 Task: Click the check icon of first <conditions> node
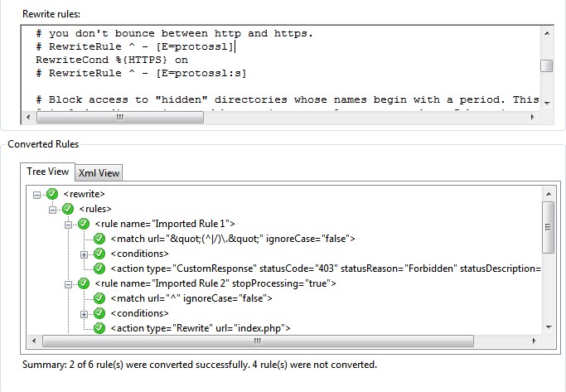[99, 254]
